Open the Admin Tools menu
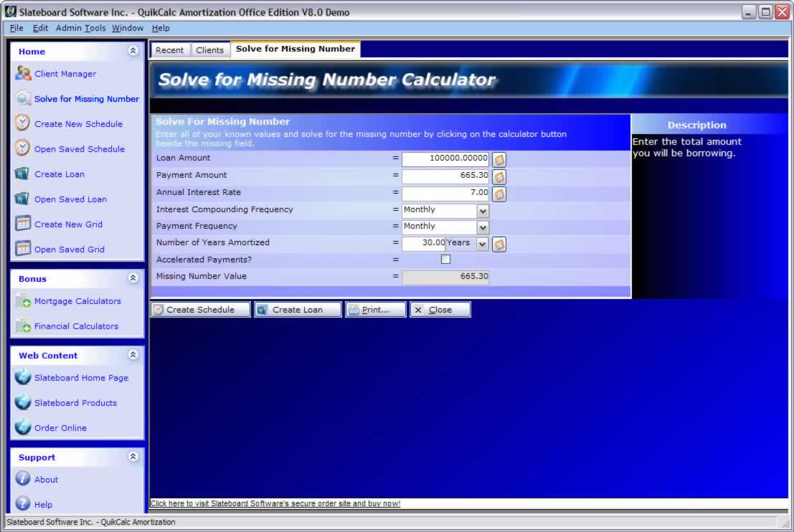 point(80,28)
